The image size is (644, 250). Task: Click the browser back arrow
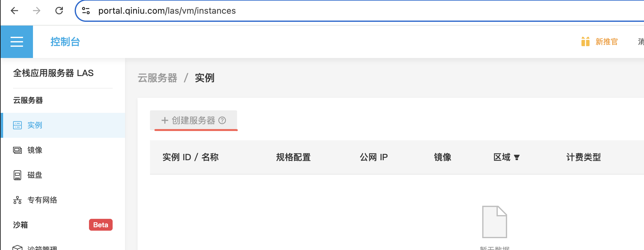pyautogui.click(x=14, y=11)
